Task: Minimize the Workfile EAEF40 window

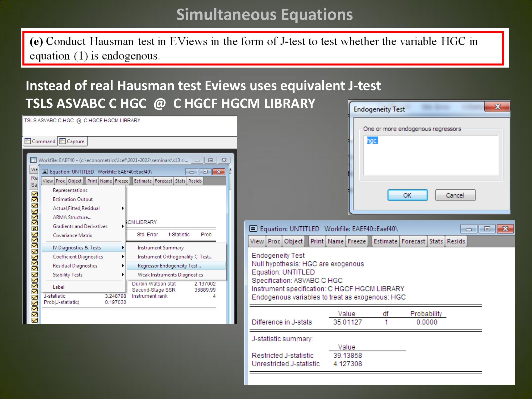Action: coord(197,160)
